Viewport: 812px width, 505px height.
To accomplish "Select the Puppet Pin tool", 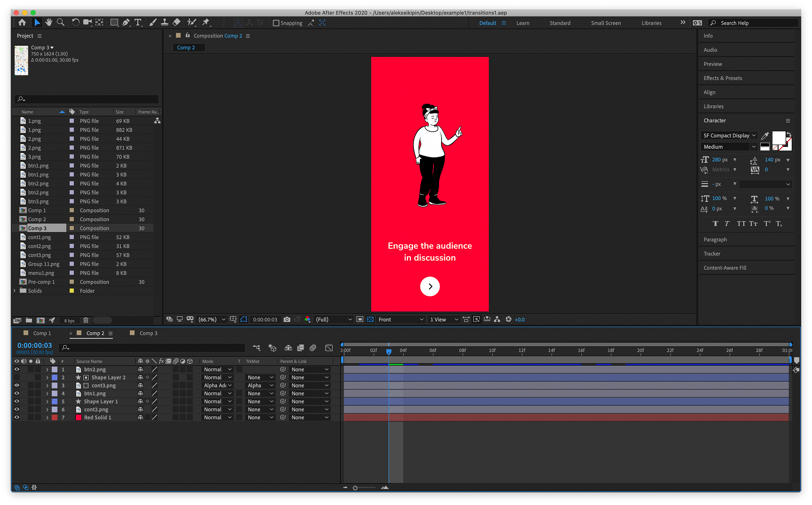I will [x=206, y=23].
